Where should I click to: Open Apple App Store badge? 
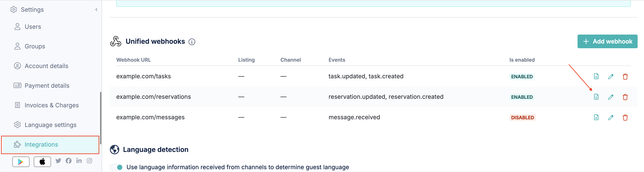pos(42,162)
